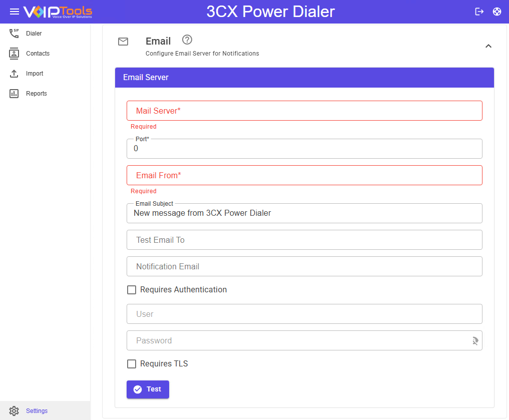509x420 pixels.
Task: Enable the Requires Authentication checkbox
Action: point(132,290)
